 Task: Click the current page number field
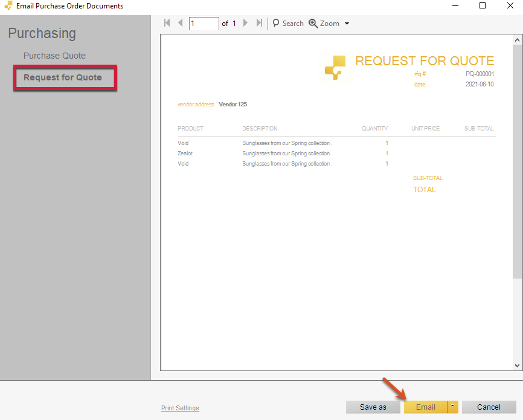pos(204,24)
